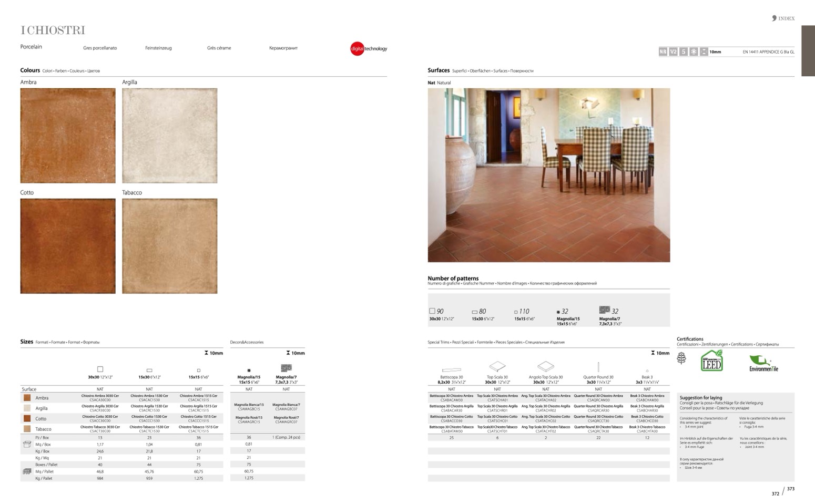This screenshot has height=504, width=815.
Task: Select the Tabacco colour tile image
Action: [169, 246]
